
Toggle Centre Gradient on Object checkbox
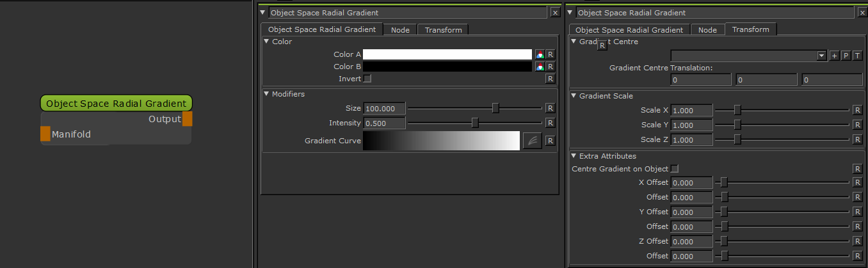tap(674, 169)
